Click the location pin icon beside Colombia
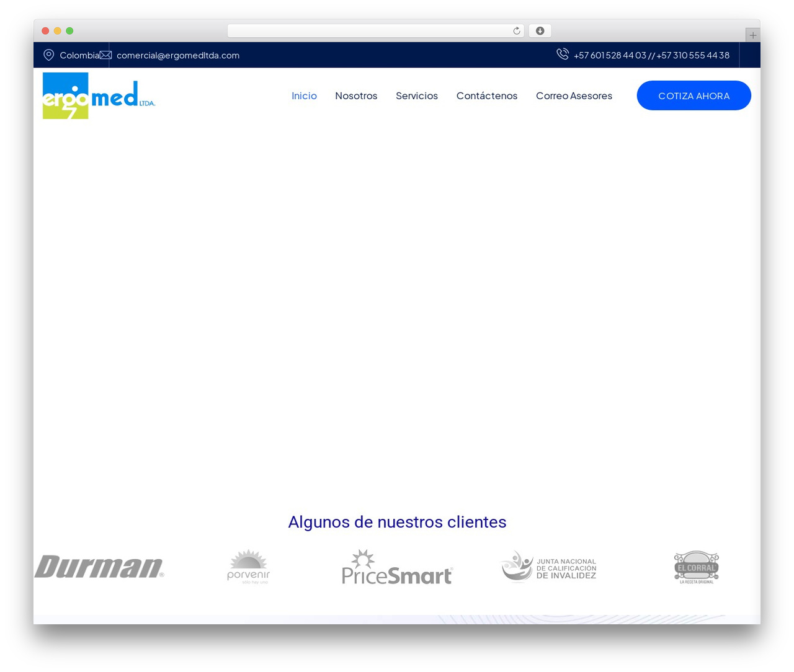The height and width of the screenshot is (672, 794). 48,55
